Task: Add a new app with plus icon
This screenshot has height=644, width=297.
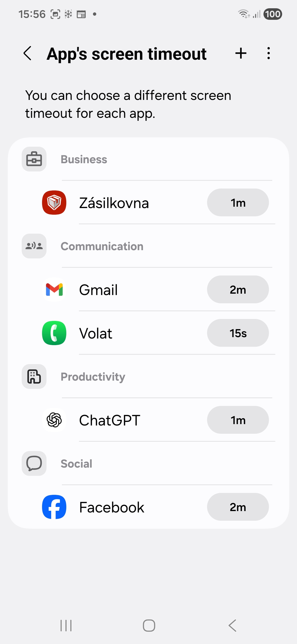Action: point(241,53)
